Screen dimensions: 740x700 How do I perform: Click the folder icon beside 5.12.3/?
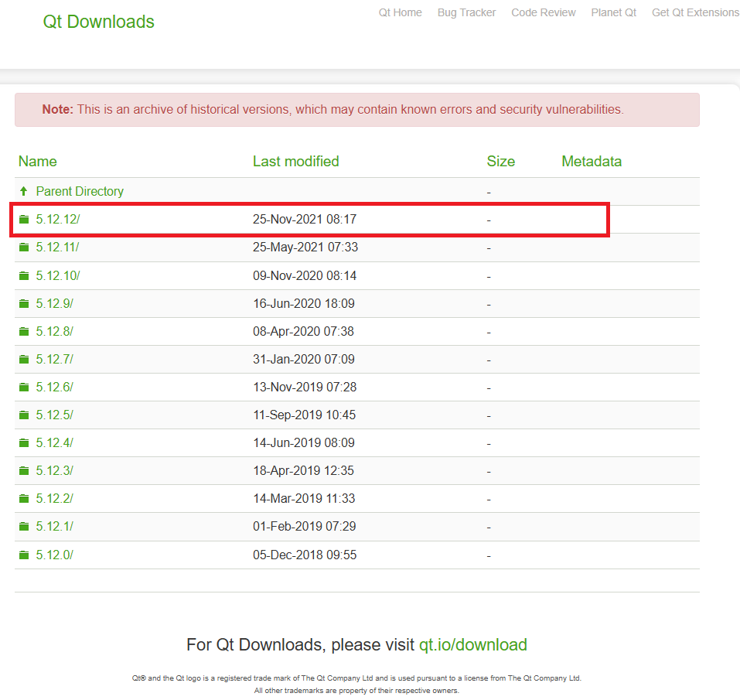point(24,470)
